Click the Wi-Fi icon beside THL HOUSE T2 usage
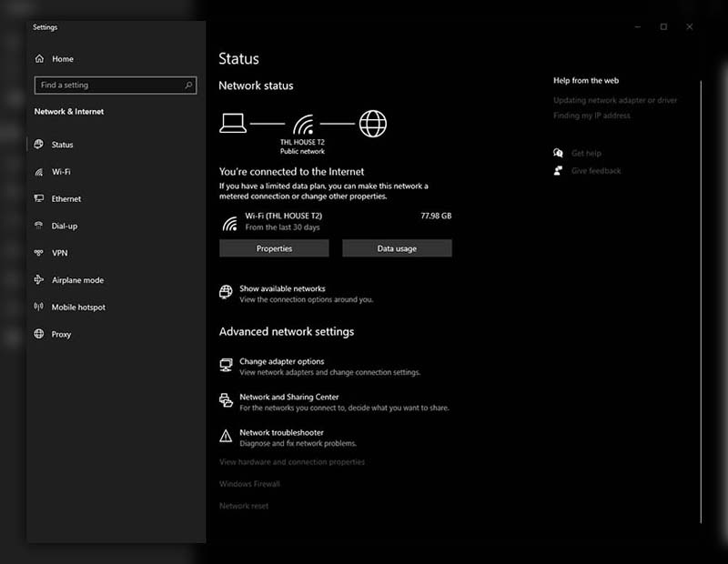728x564 pixels. pyautogui.click(x=230, y=223)
